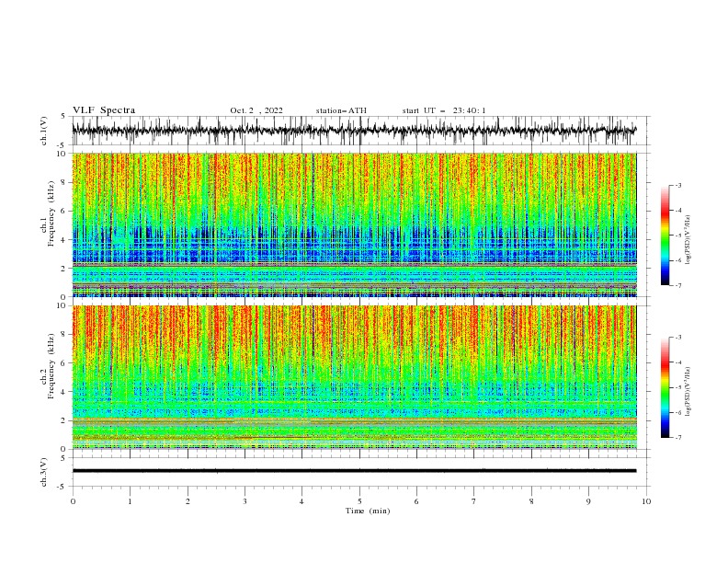This screenshot has height=563, width=728.
Task: Click the "start UT = 23:40: 1" text
Action: 444,110
